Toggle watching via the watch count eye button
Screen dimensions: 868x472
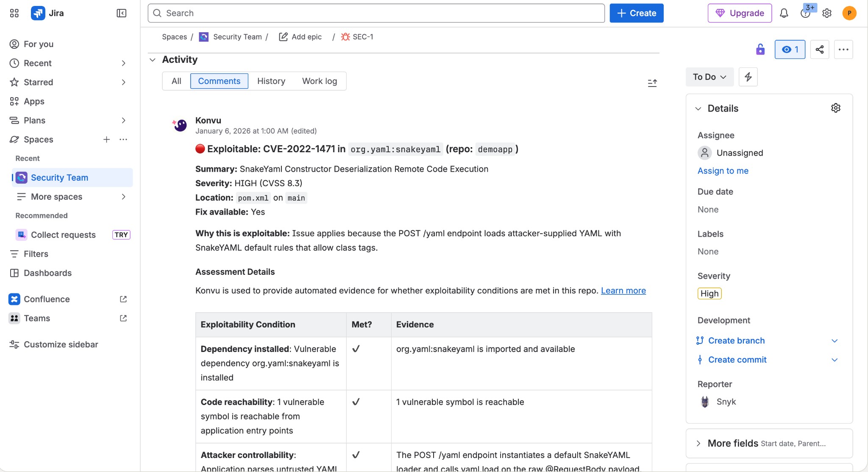point(790,50)
